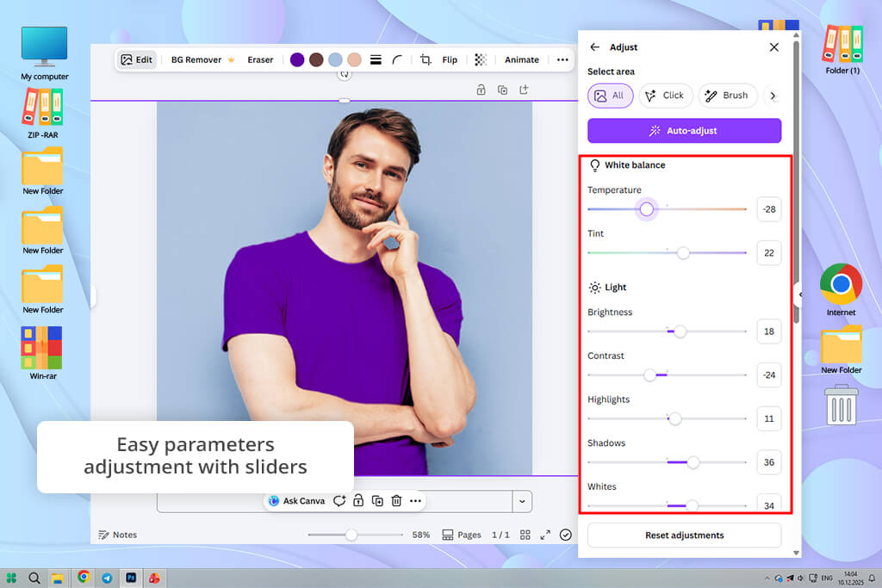Select Brush area option

(x=727, y=96)
